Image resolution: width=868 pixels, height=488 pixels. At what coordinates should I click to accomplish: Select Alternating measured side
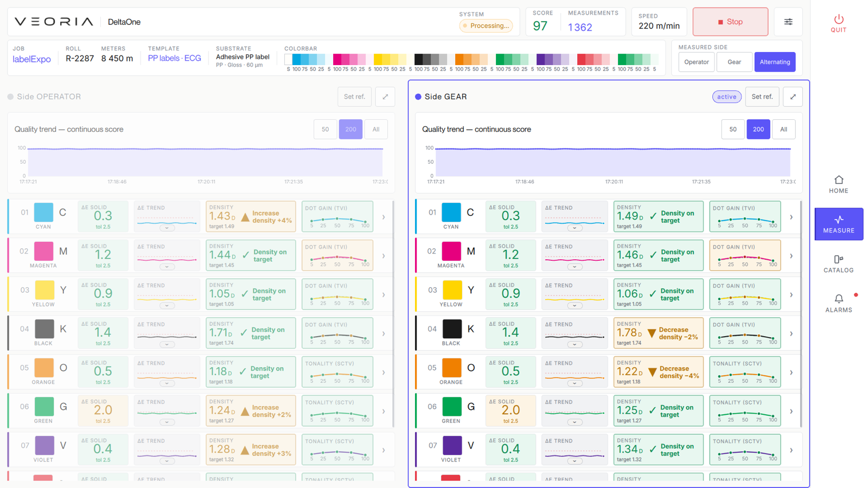(775, 62)
